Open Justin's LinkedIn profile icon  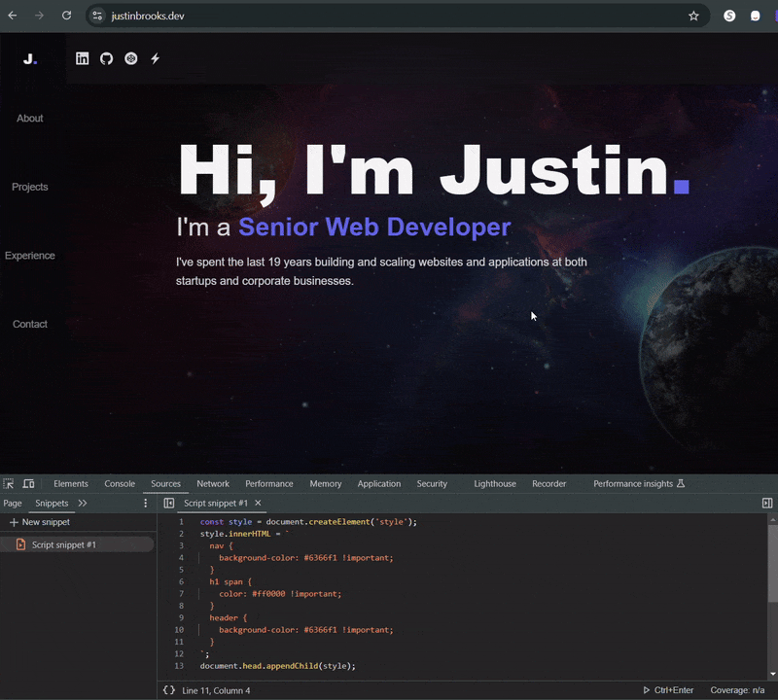point(83,58)
